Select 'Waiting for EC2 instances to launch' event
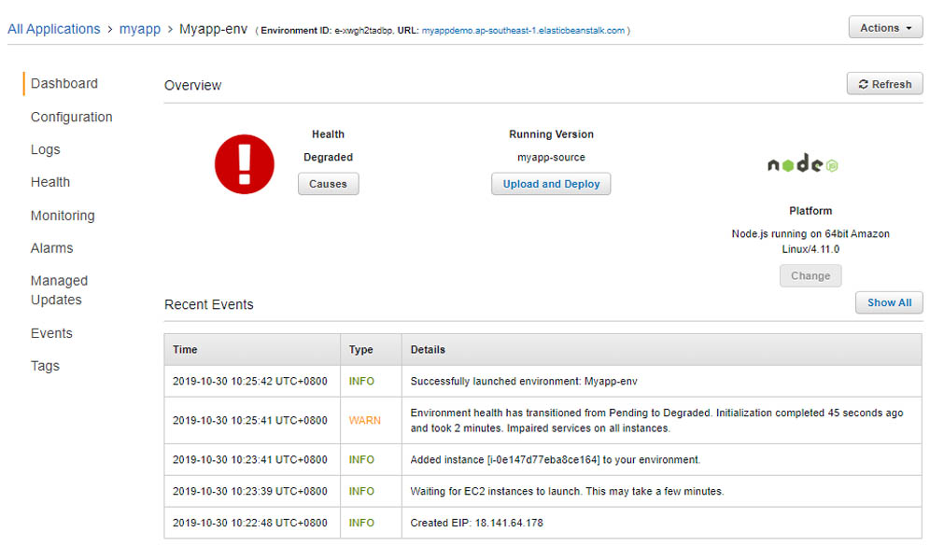The height and width of the screenshot is (560, 930). pos(567,491)
